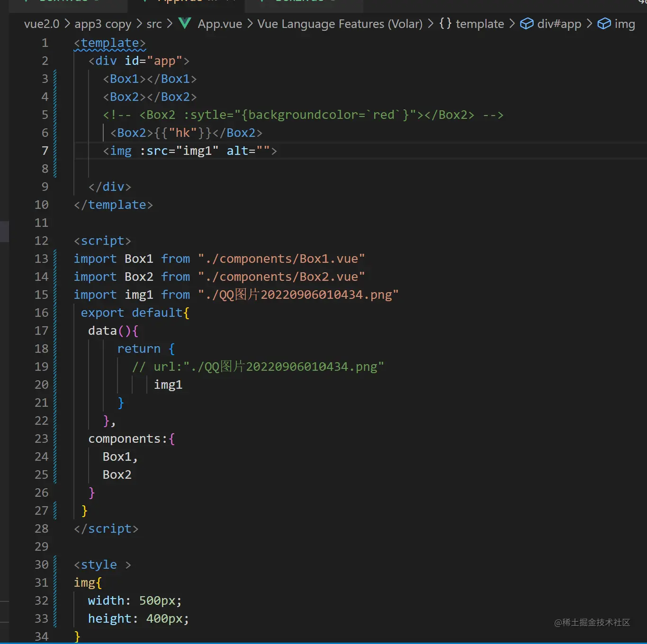The width and height of the screenshot is (647, 644).
Task: Open the src breadcrumb folder
Action: click(154, 24)
